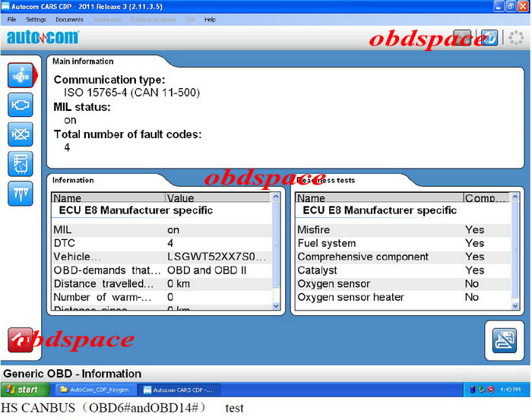Screen dimensions: 532x420
Task: Click ECU E8 Manufacturer specific in Readiness tests
Action: pyautogui.click(x=380, y=210)
